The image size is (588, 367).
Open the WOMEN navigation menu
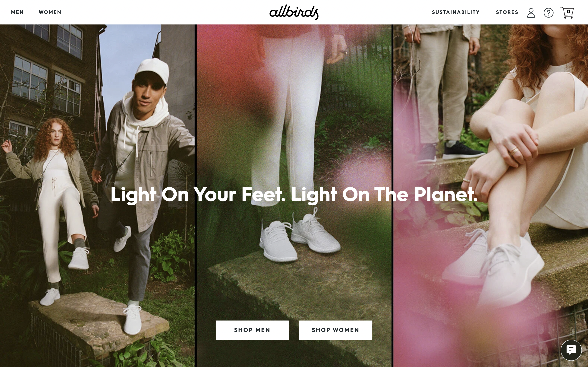pyautogui.click(x=50, y=12)
